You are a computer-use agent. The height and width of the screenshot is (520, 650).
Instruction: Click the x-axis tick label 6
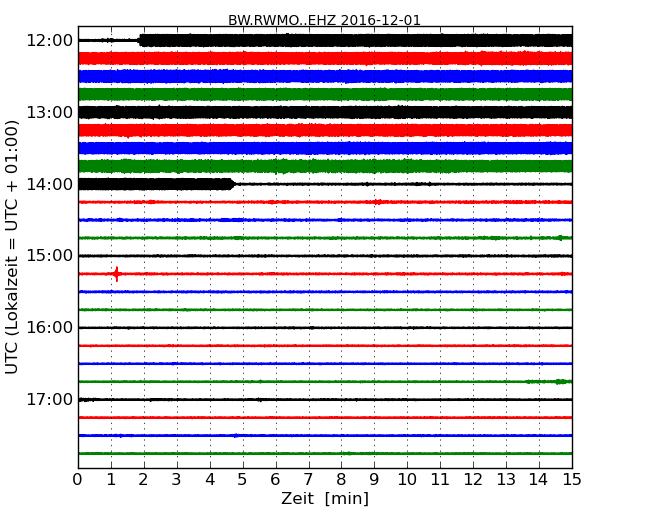point(275,480)
